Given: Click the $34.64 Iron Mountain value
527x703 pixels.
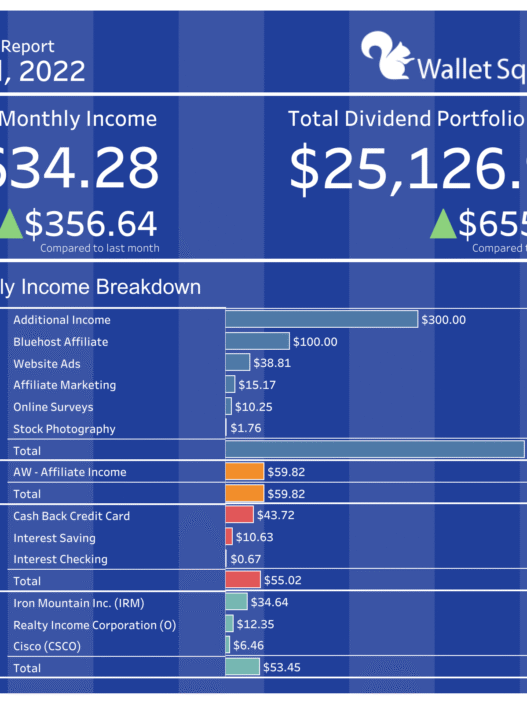Looking at the screenshot, I should pyautogui.click(x=269, y=602).
